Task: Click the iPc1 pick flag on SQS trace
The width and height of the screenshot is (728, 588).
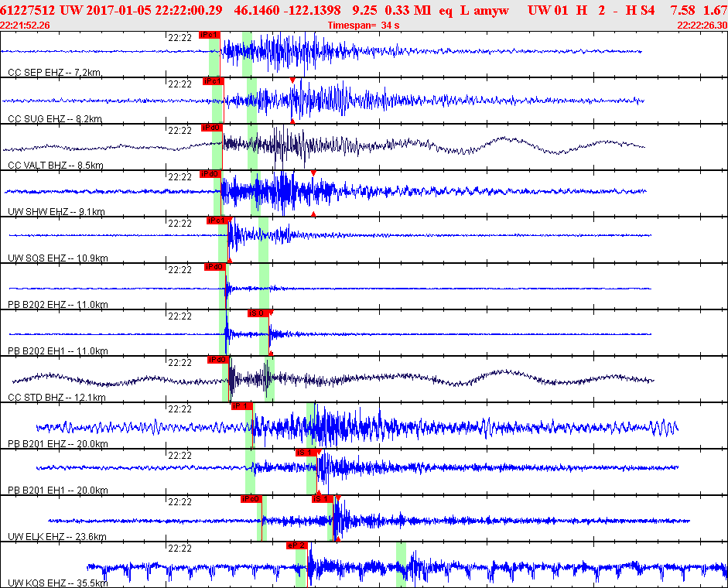Action: click(x=217, y=220)
